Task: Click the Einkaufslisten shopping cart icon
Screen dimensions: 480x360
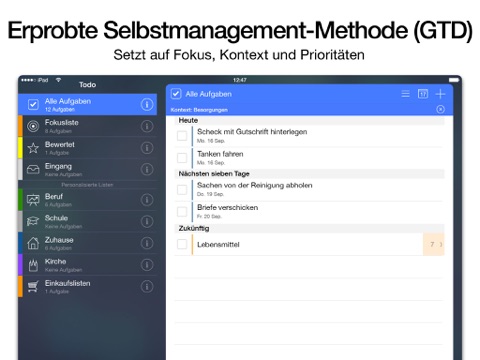Action: (33, 287)
